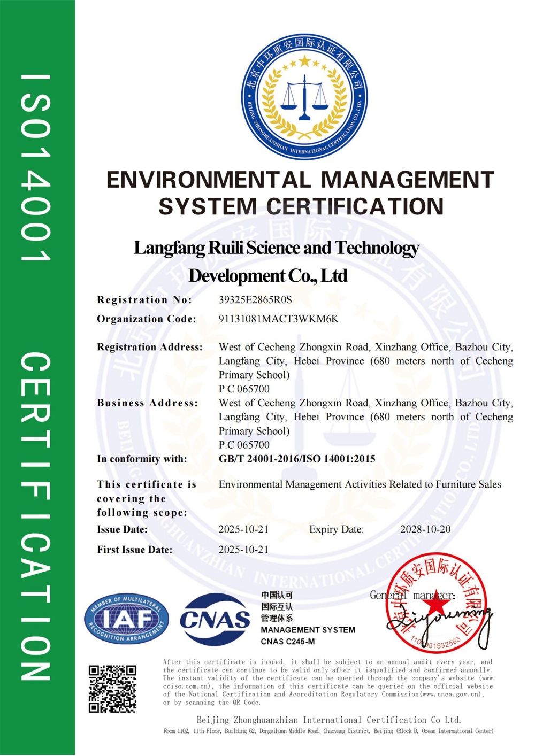Click the IAF multilateral recognition logo
Image resolution: width=535 pixels, height=756 pixels.
(x=126, y=619)
